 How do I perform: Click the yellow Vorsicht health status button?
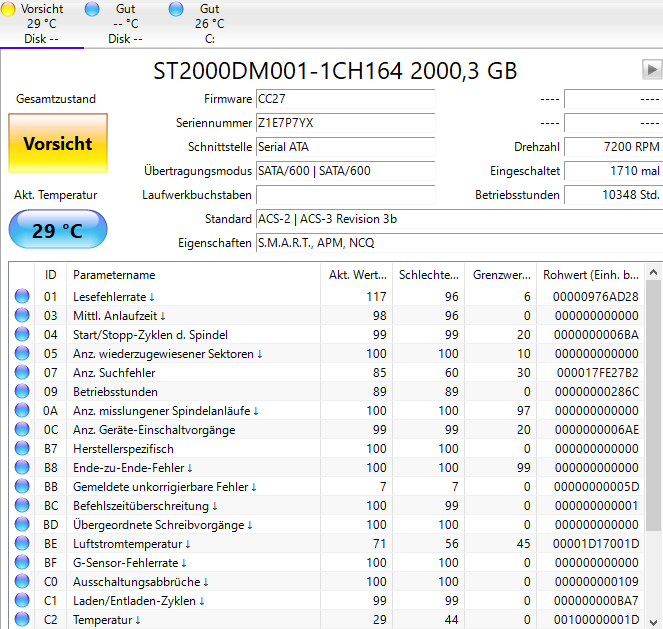click(58, 143)
